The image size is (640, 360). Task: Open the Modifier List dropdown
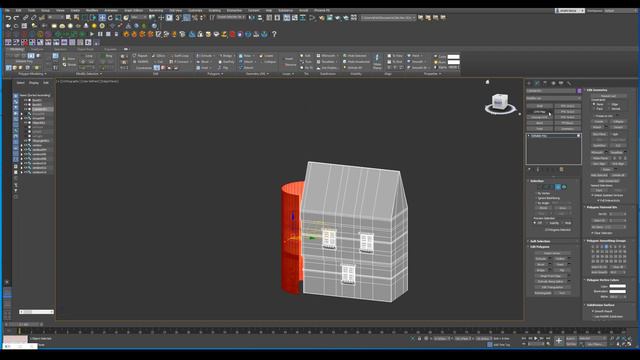point(553,98)
